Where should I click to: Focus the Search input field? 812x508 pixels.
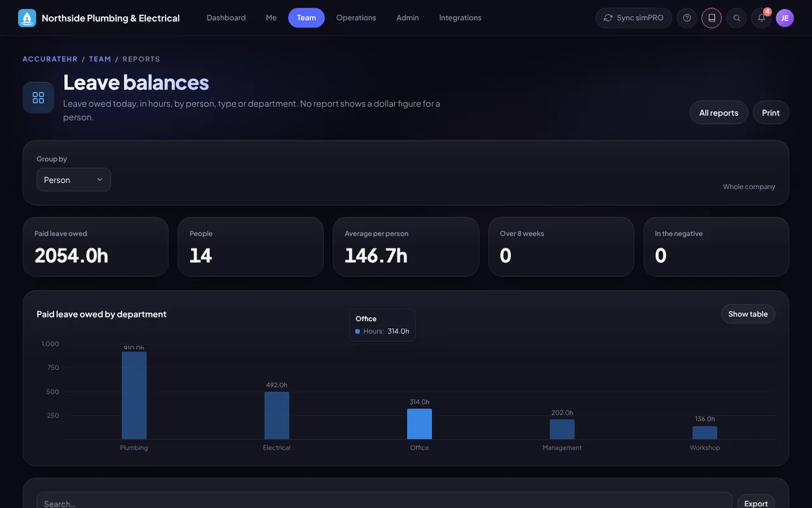(x=384, y=501)
